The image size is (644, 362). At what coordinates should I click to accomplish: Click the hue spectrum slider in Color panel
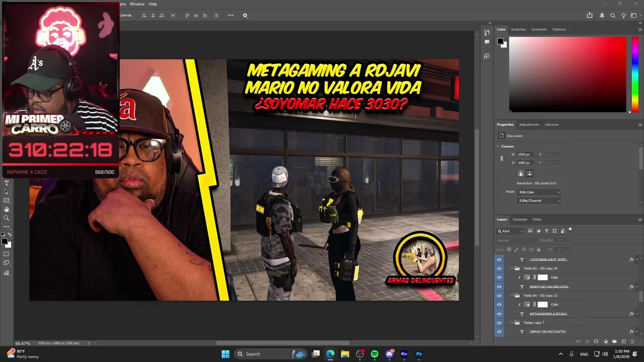coord(635,74)
